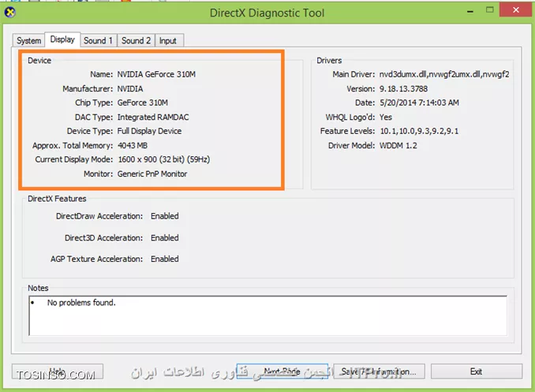Click the Approx. Total Memory label
Screen dimensions: 535x392
tap(73, 145)
